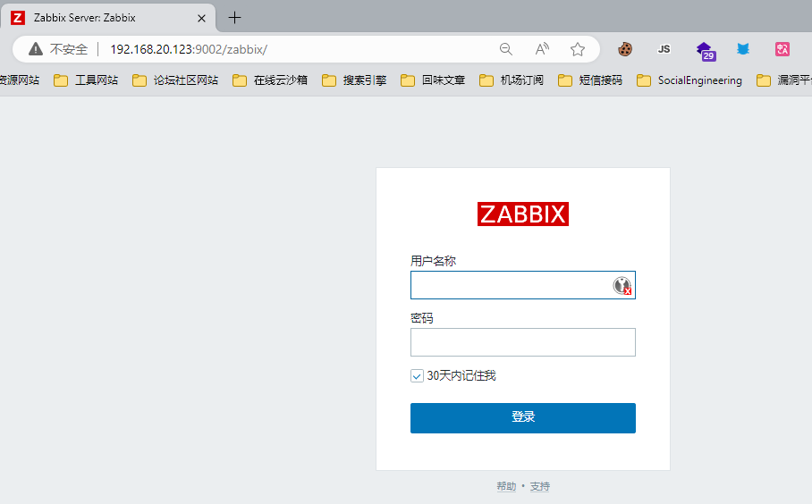The height and width of the screenshot is (504, 812).
Task: Open the 机场订阅 bookmark folder
Action: pyautogui.click(x=512, y=80)
